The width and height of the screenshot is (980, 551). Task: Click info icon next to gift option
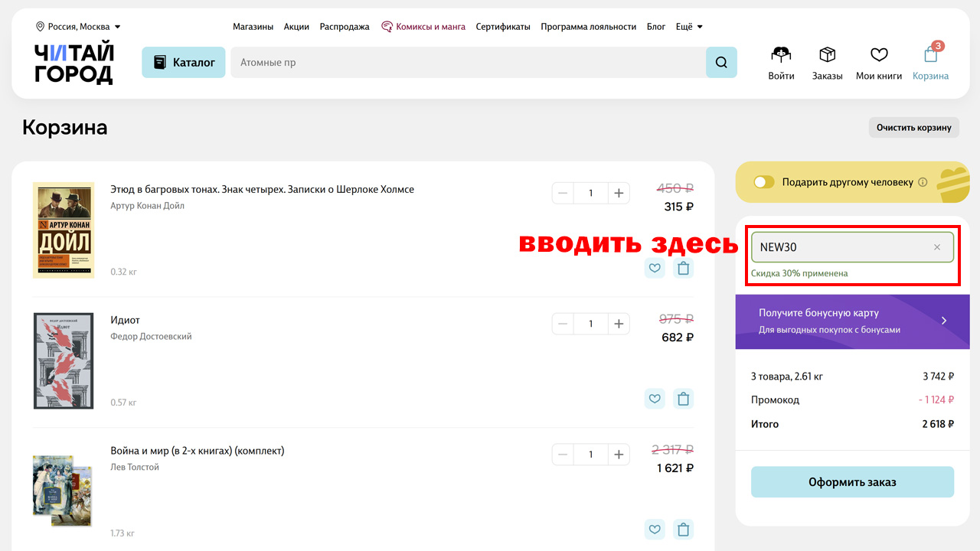(923, 182)
